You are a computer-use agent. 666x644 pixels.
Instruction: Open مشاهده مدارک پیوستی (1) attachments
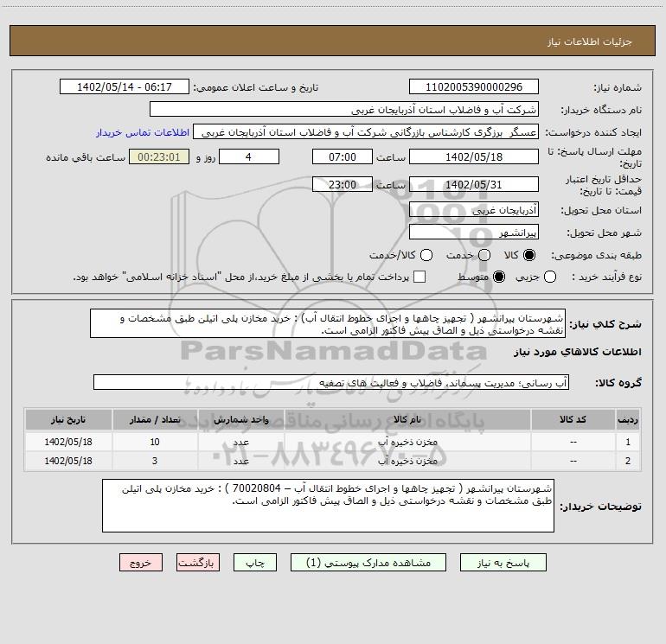[368, 563]
